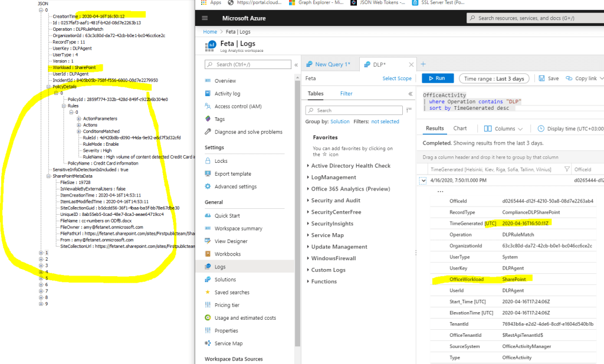Expand the ActionParameters tree node

click(x=79, y=119)
